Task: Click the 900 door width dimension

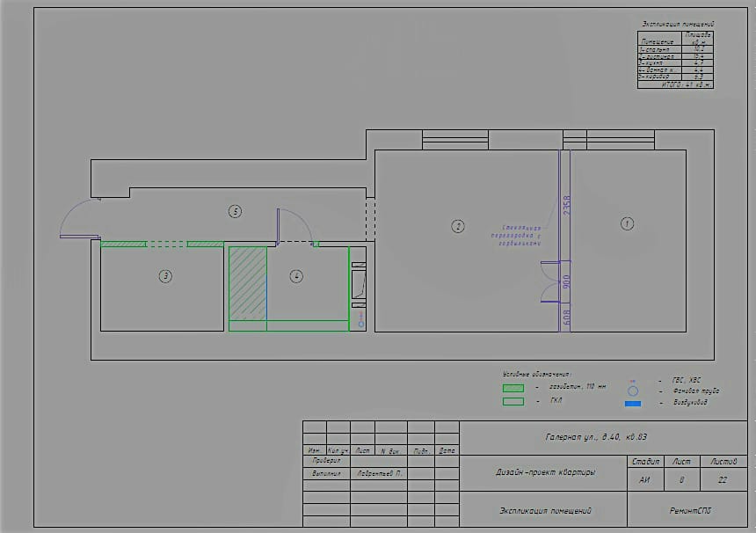Action: [x=566, y=281]
